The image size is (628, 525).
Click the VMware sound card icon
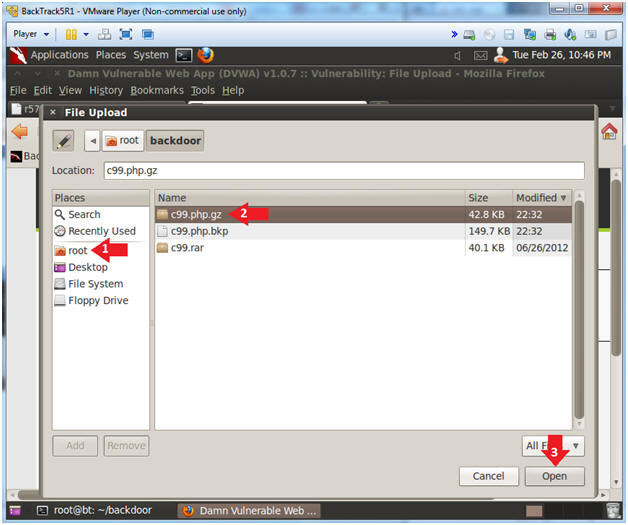point(570,35)
